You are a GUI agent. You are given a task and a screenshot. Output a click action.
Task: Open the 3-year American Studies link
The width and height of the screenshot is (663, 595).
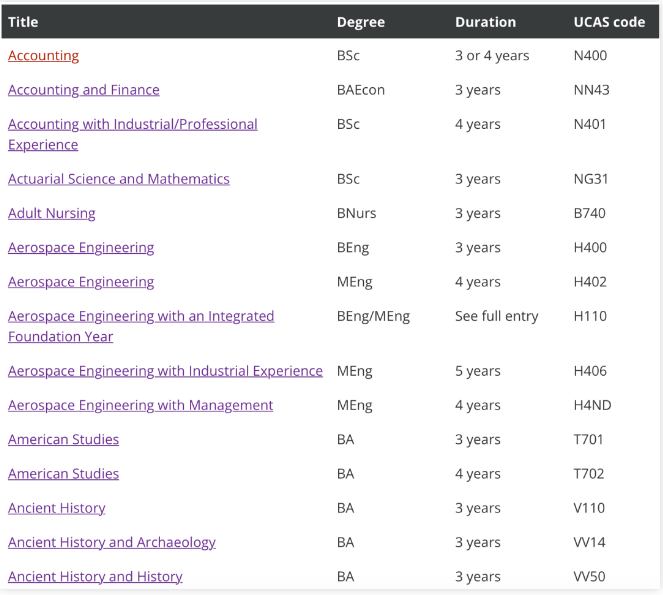(63, 440)
